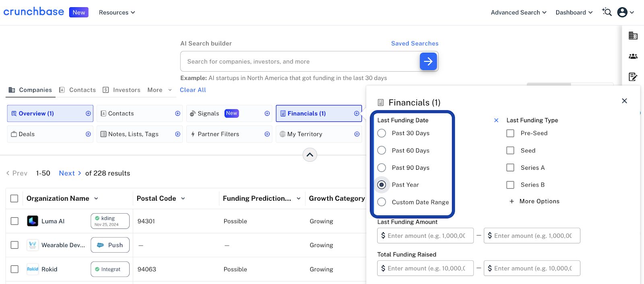Open the Saved Searches link
Image resolution: width=644 pixels, height=284 pixels.
coord(415,43)
